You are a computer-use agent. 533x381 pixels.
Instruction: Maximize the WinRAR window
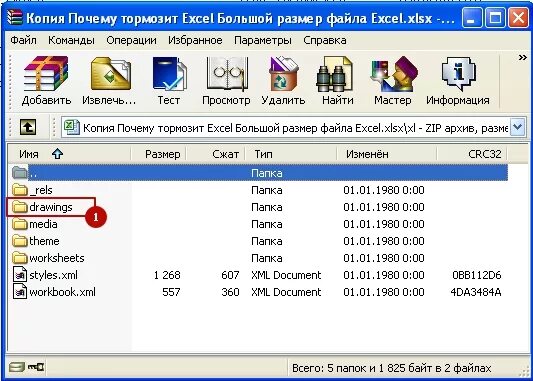click(495, 17)
